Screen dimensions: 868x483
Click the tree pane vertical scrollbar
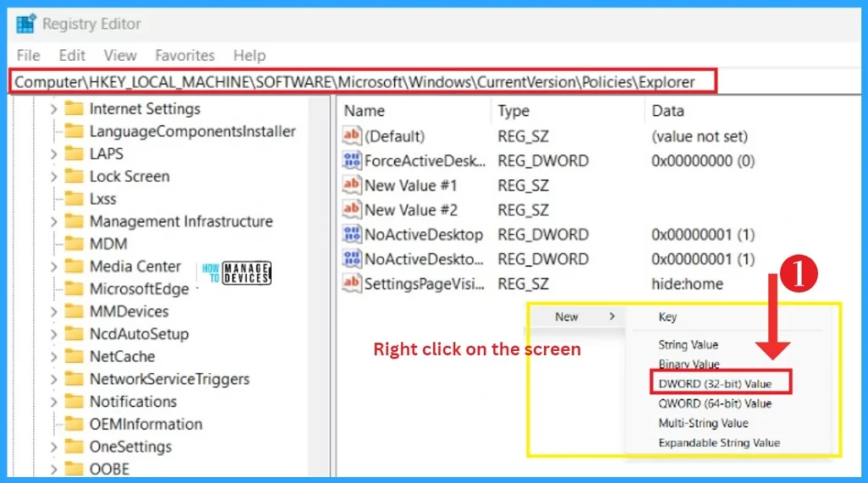[x=319, y=286]
